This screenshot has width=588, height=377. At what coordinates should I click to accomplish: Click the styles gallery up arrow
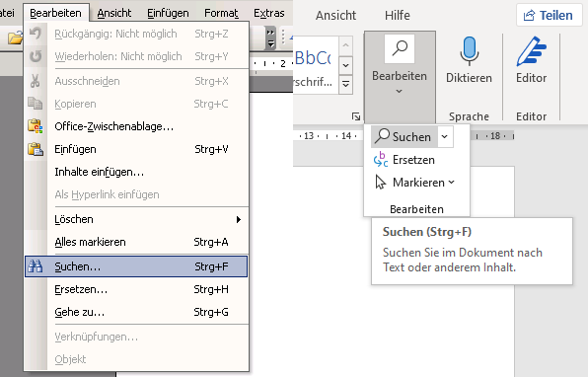345,45
